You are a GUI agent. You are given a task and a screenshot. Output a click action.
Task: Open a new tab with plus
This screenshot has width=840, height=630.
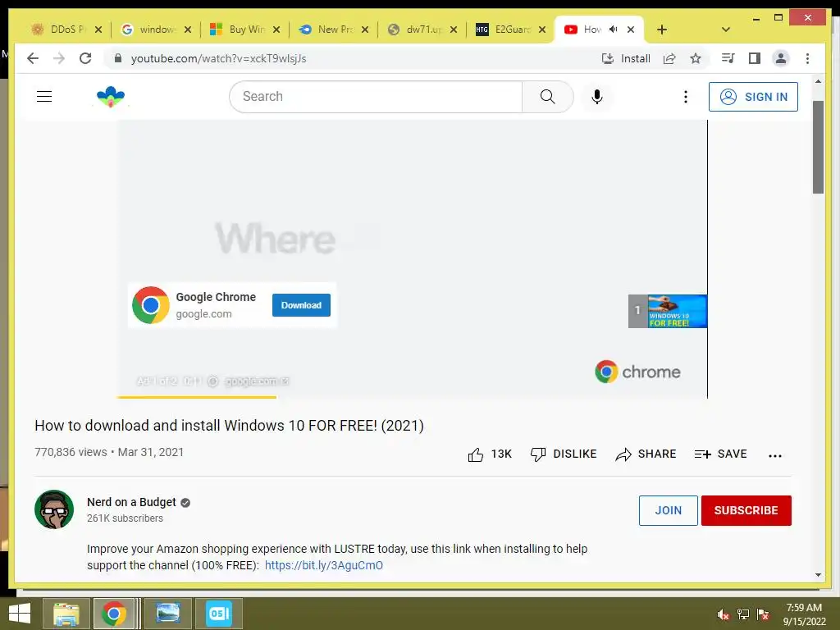662,30
